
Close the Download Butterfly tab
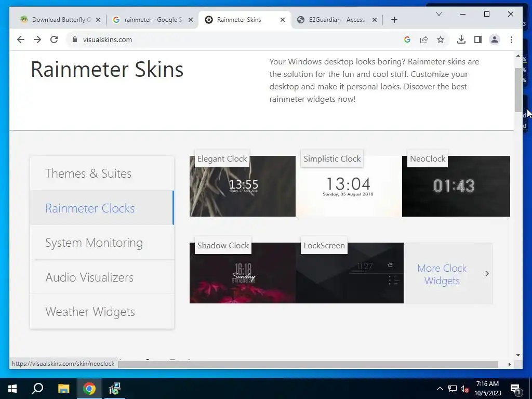pyautogui.click(x=98, y=20)
